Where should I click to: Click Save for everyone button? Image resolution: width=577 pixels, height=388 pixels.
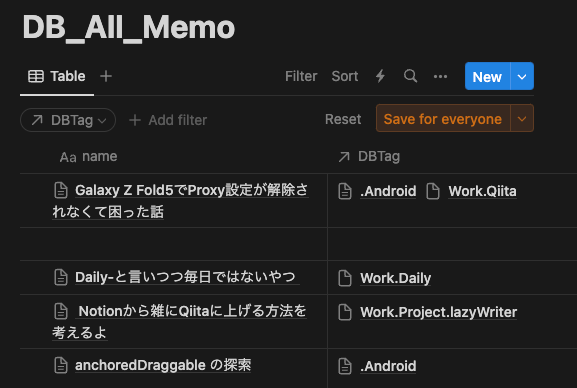[x=443, y=119]
